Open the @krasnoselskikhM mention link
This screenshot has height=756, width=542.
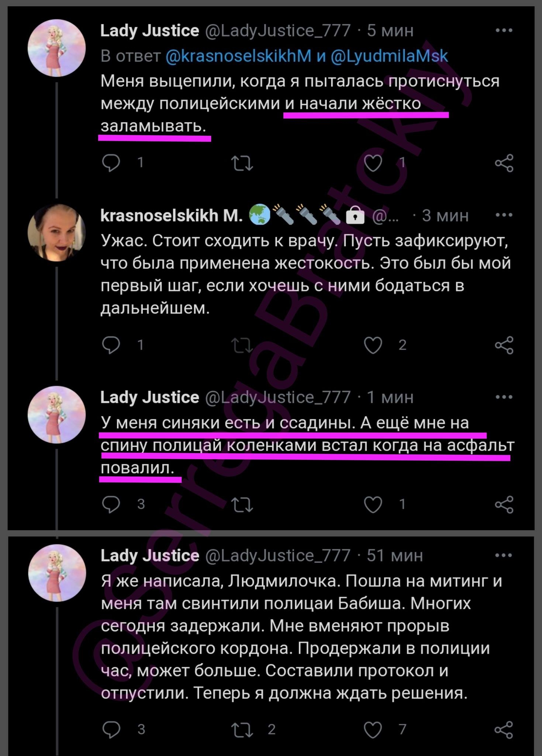pyautogui.click(x=239, y=56)
